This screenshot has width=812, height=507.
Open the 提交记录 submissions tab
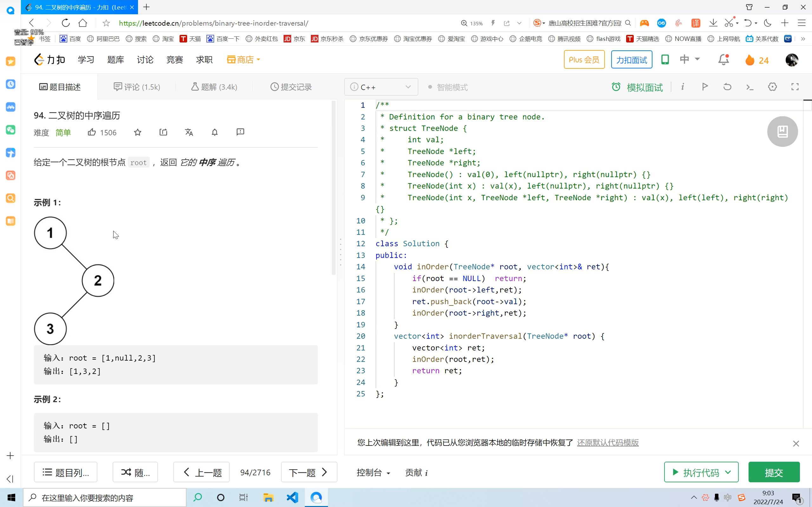tap(291, 87)
